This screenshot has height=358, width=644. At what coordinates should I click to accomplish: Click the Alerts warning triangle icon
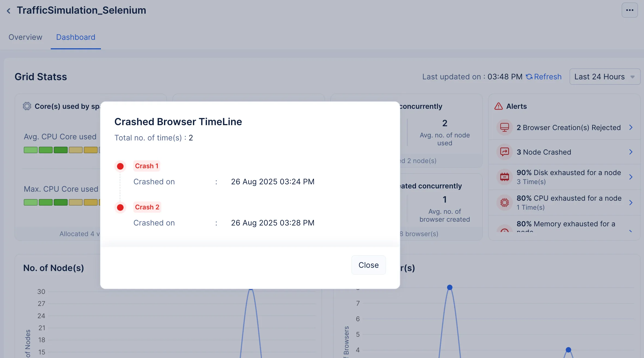tap(498, 106)
